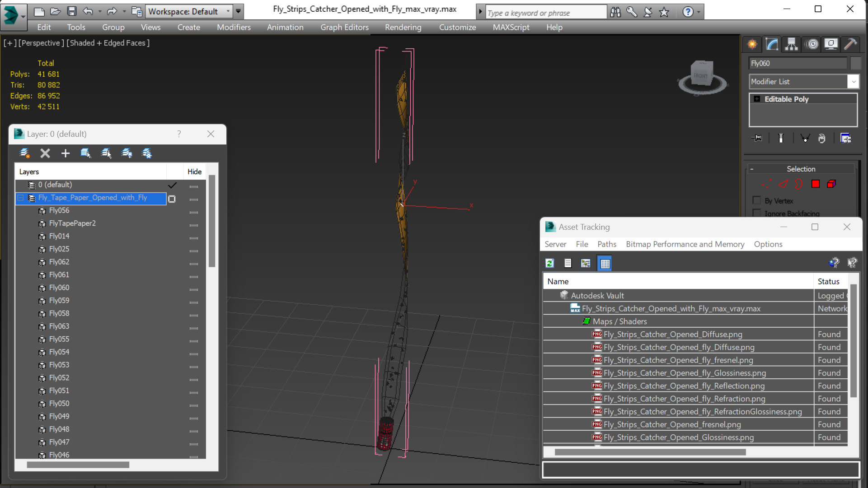The image size is (868, 488).
Task: Click the object color swatch beside Fly060
Action: 855,63
